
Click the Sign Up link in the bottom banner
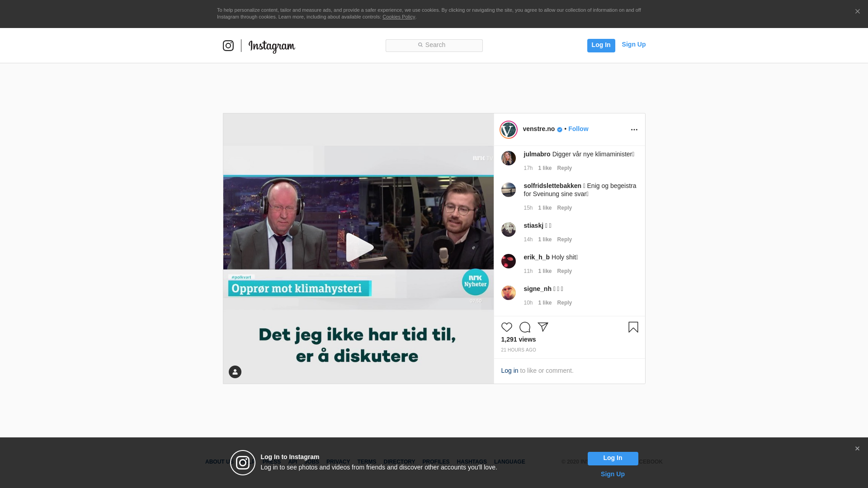613,474
